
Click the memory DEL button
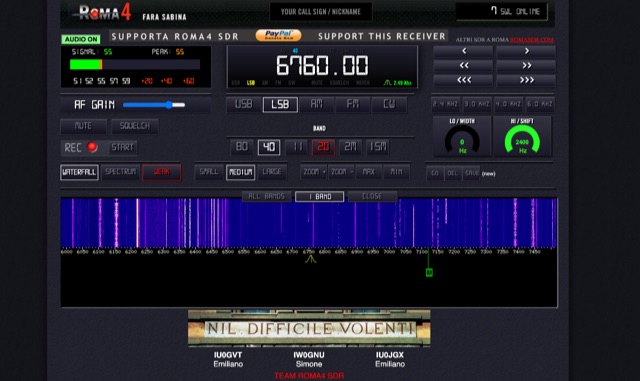tap(453, 173)
